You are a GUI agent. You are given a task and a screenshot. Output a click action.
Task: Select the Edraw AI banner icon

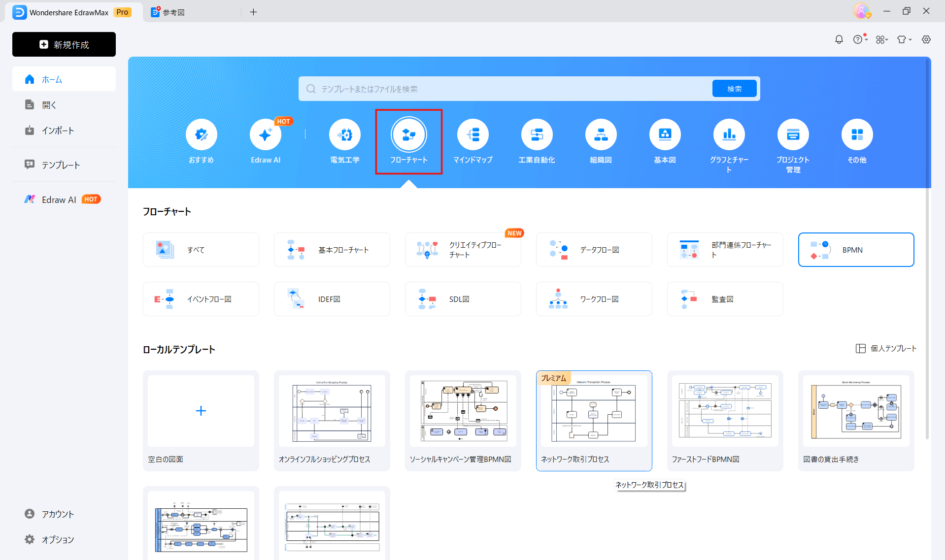265,134
